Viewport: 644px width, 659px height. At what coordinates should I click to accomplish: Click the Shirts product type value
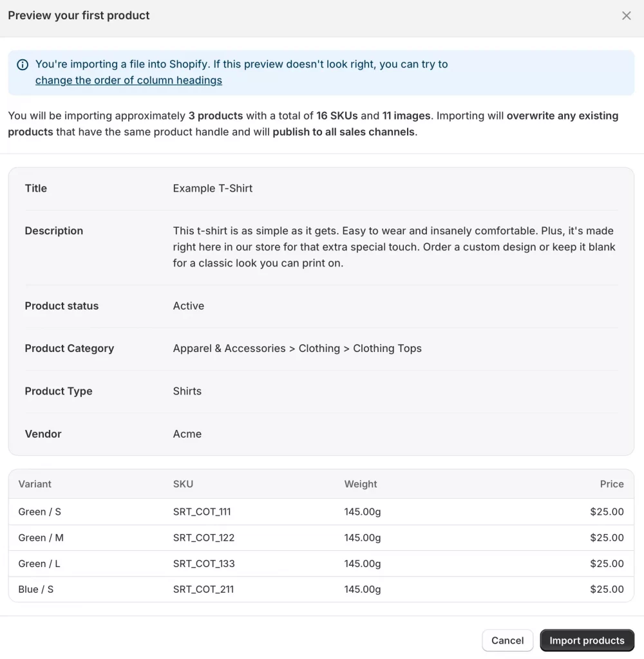pyautogui.click(x=187, y=391)
